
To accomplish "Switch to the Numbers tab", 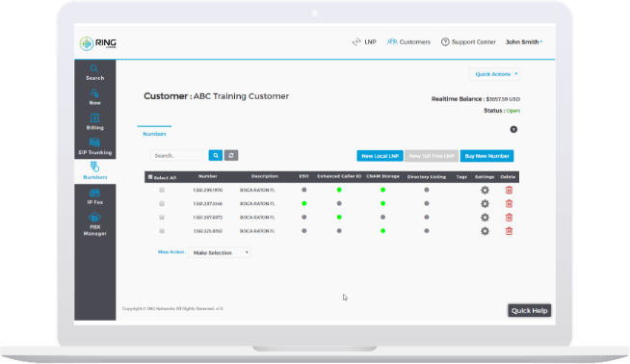I will coord(154,134).
